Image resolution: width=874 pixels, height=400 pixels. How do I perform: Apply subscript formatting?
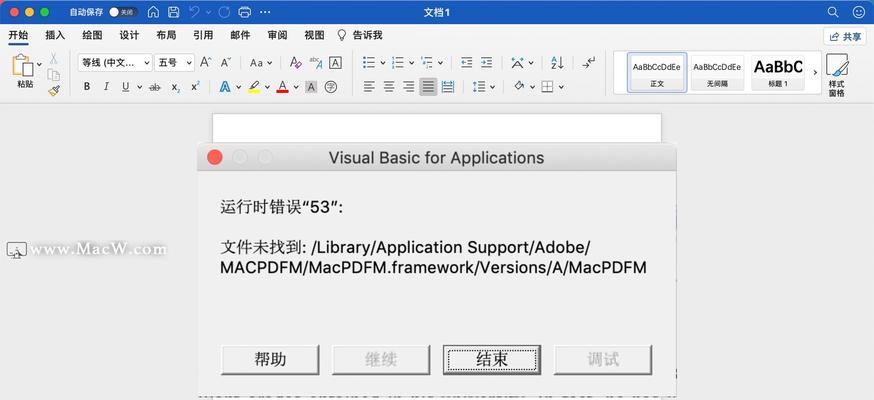point(176,87)
